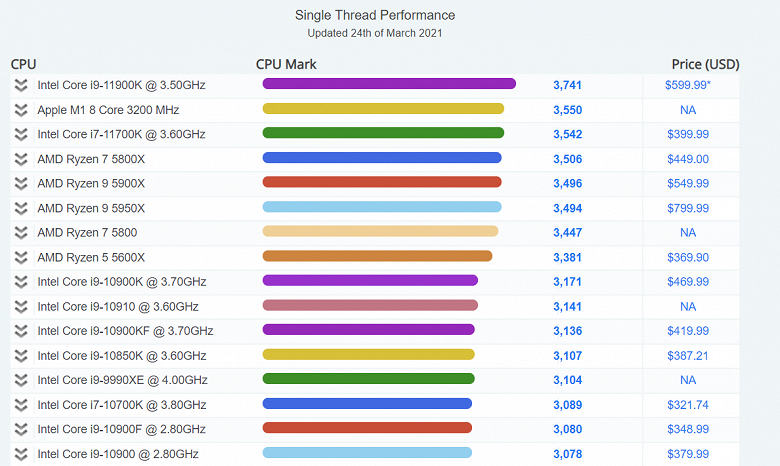Expand the AMD Ryzen 9 5950X chevron
The image size is (780, 466).
tap(20, 208)
